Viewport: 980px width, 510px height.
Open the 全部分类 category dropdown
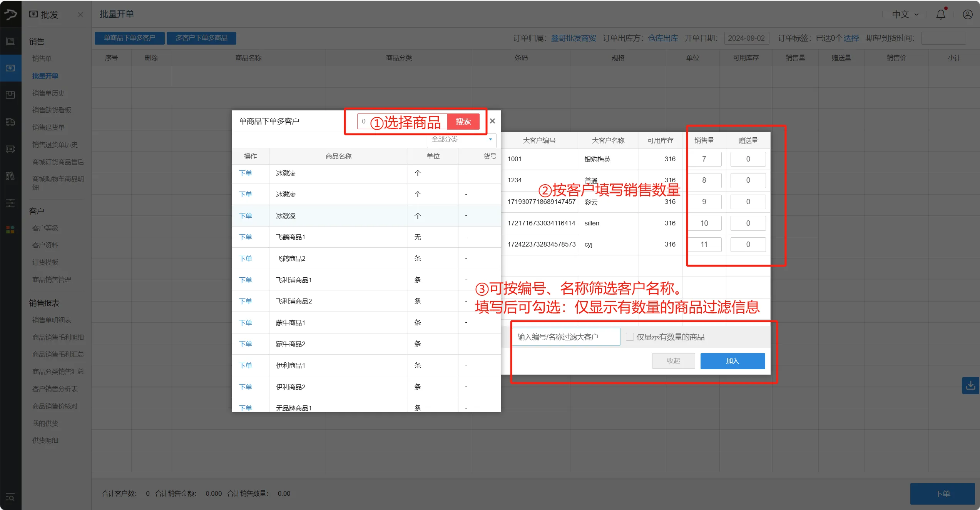461,140
